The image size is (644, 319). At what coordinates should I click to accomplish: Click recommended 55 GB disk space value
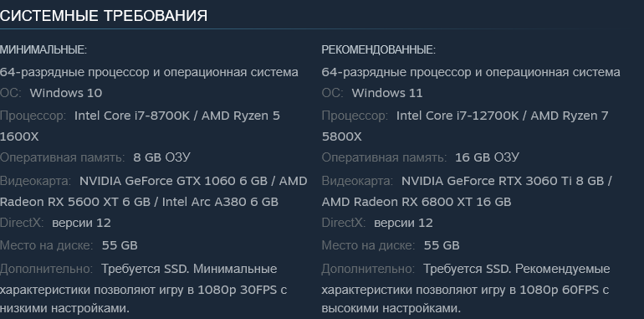[442, 246]
